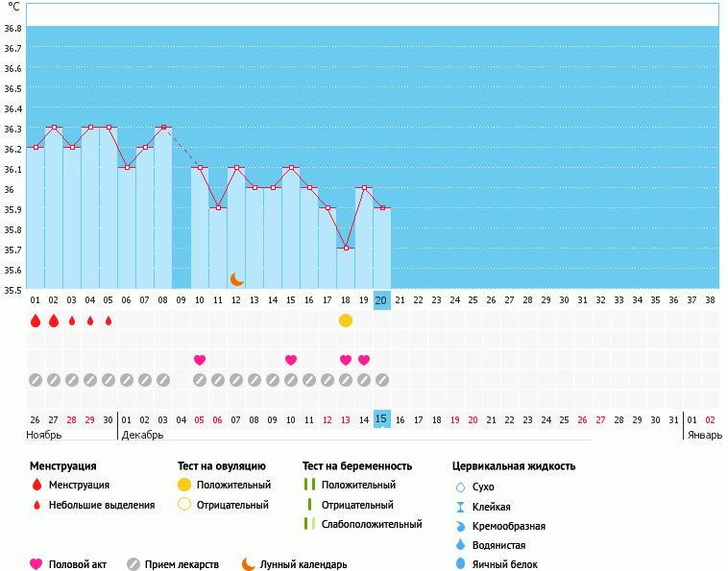This screenshot has width=728, height=571.
Task: Click the lowest temperature point on day 18
Action: tap(346, 248)
